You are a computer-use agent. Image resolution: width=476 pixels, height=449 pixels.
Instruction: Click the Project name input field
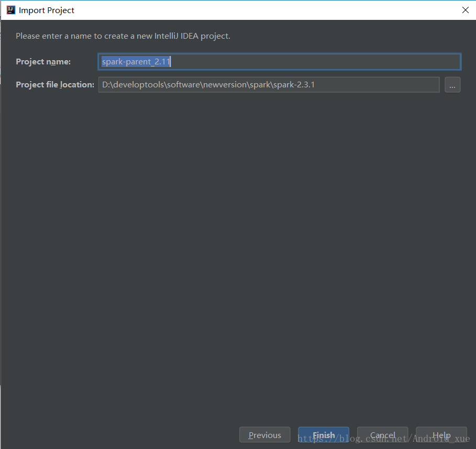279,62
